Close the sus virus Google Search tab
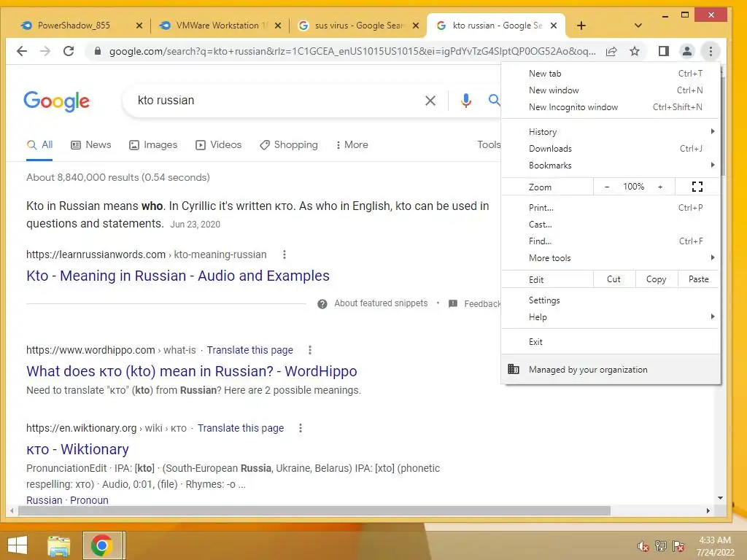The height and width of the screenshot is (560, 747). [x=416, y=26]
